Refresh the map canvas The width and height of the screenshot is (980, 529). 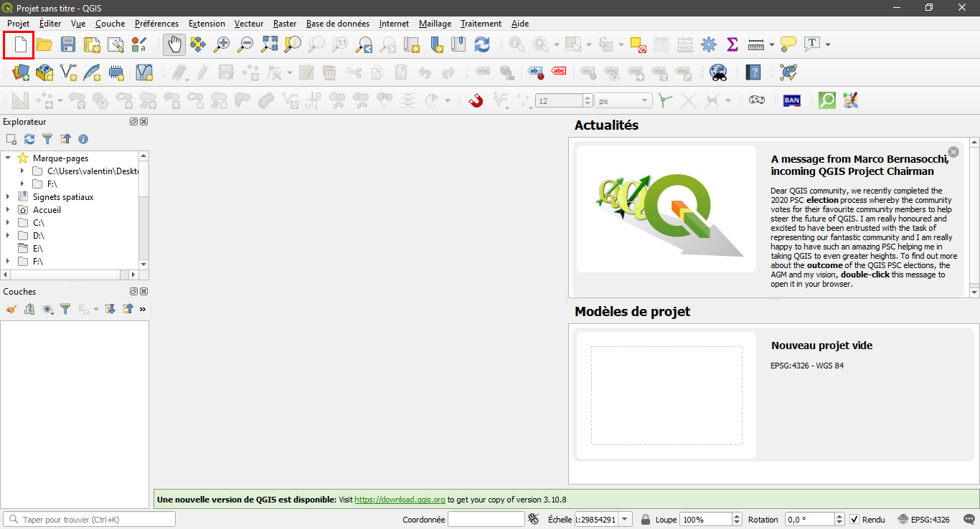pyautogui.click(x=482, y=45)
